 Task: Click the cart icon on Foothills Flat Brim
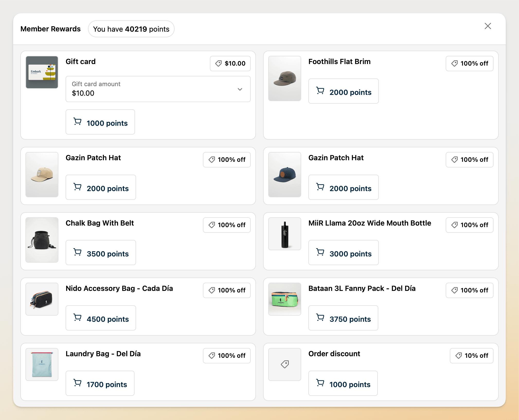point(320,91)
